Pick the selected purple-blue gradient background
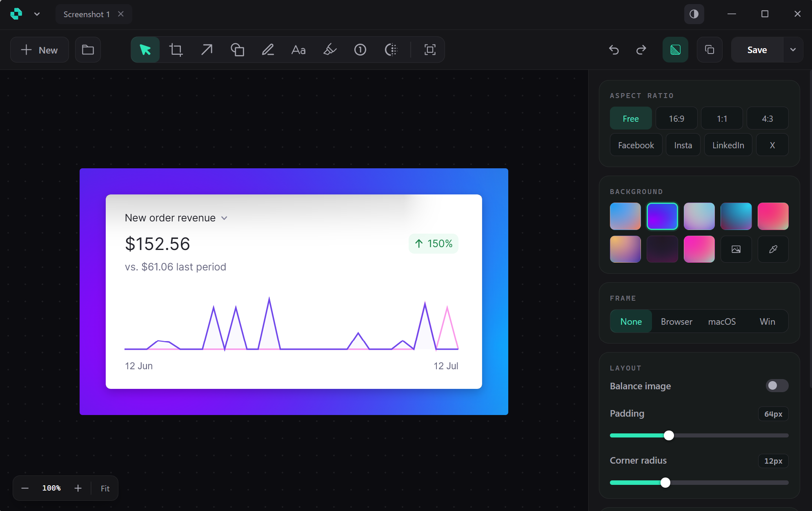 [662, 216]
